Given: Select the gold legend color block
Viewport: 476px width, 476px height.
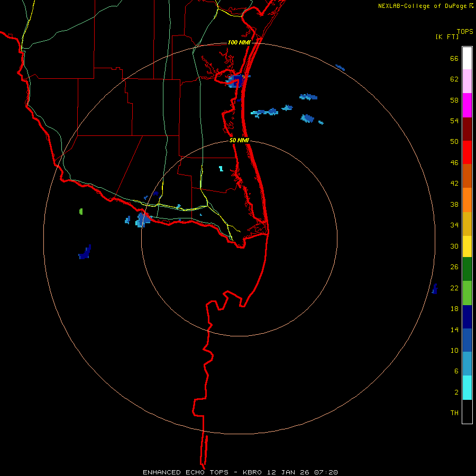Looking at the screenshot, I should 467,224.
